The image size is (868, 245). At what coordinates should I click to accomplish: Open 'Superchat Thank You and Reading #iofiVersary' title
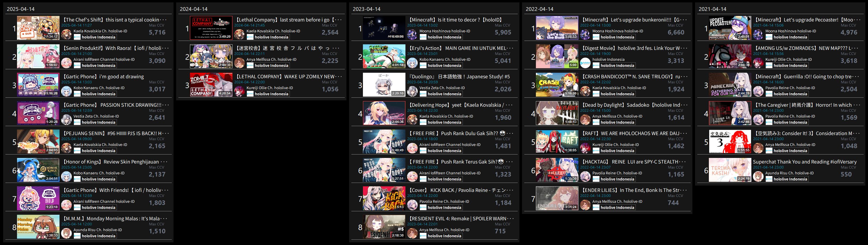(804, 162)
